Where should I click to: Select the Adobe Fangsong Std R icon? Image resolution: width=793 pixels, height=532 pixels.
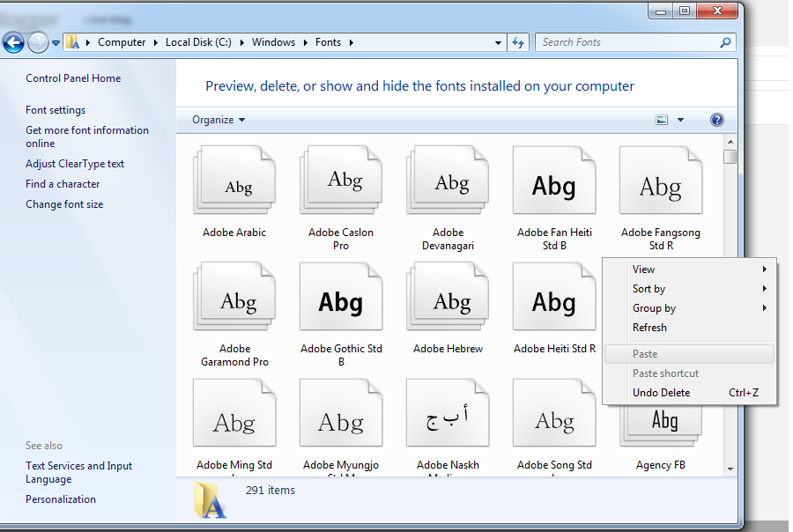[661, 180]
